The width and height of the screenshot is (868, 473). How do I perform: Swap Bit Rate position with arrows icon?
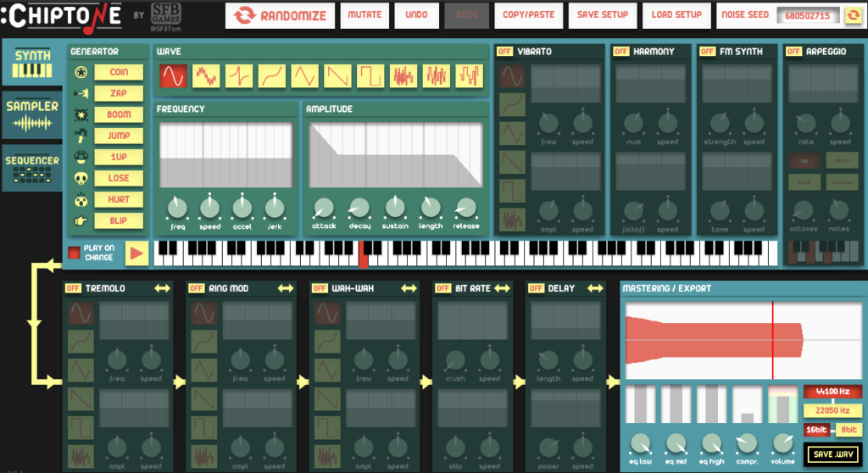coord(502,288)
